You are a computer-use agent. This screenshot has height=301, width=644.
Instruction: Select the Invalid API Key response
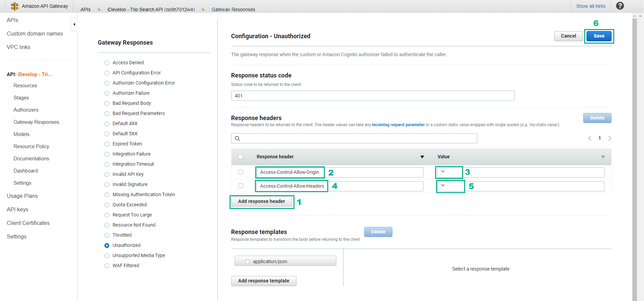click(x=107, y=175)
